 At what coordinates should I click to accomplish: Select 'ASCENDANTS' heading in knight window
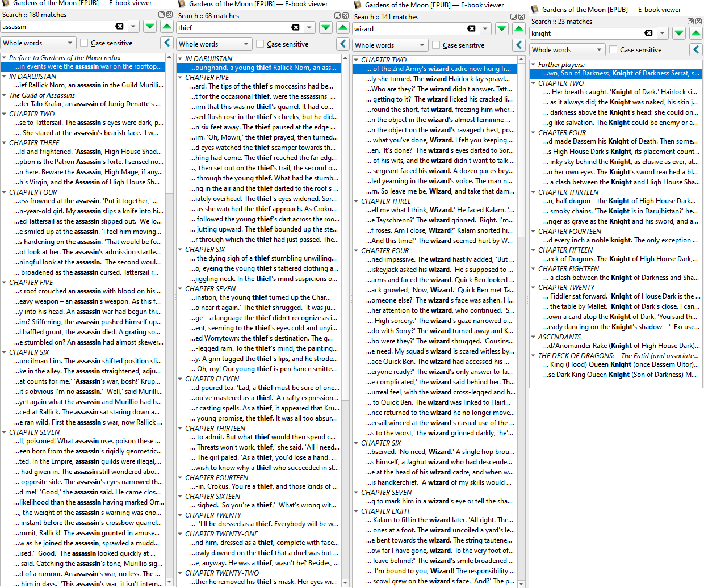(x=559, y=337)
